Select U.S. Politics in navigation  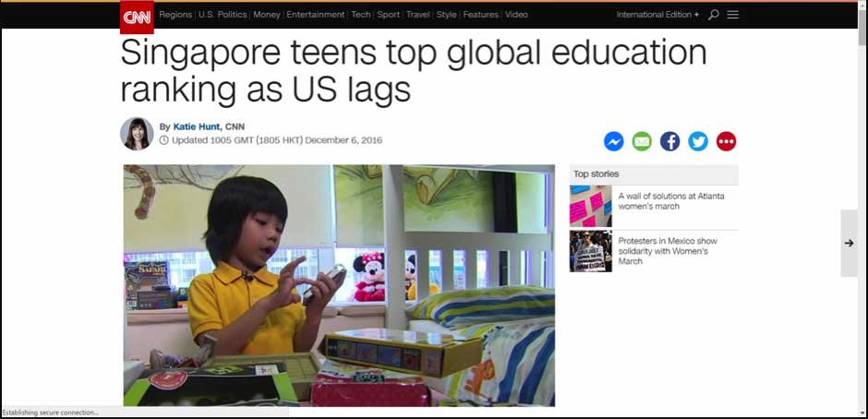[223, 15]
